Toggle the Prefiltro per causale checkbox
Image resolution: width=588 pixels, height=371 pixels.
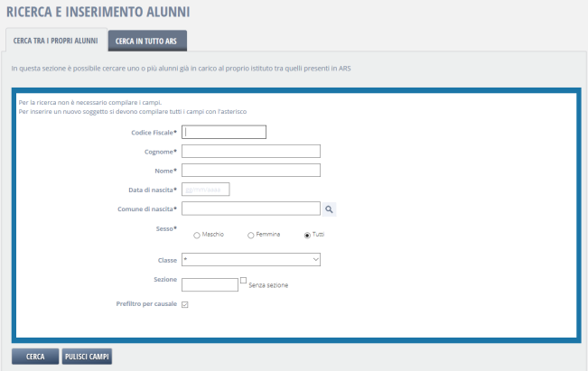pyautogui.click(x=185, y=305)
